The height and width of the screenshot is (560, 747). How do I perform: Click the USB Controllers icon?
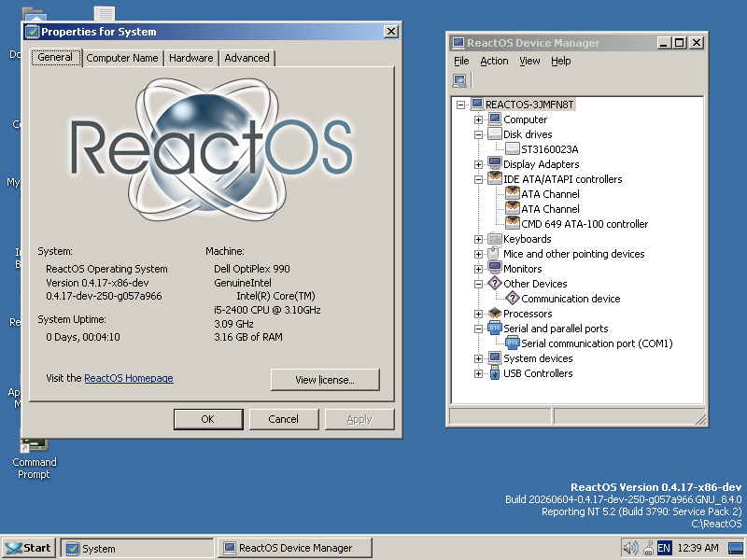[x=495, y=372]
